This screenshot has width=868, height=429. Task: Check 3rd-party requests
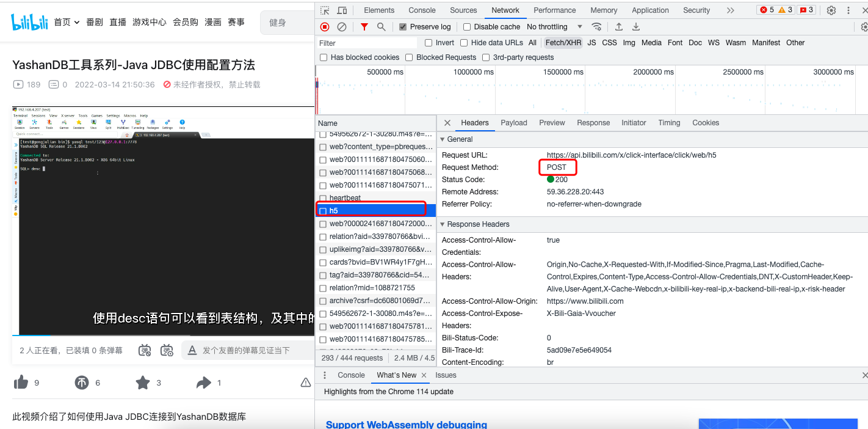pos(486,57)
